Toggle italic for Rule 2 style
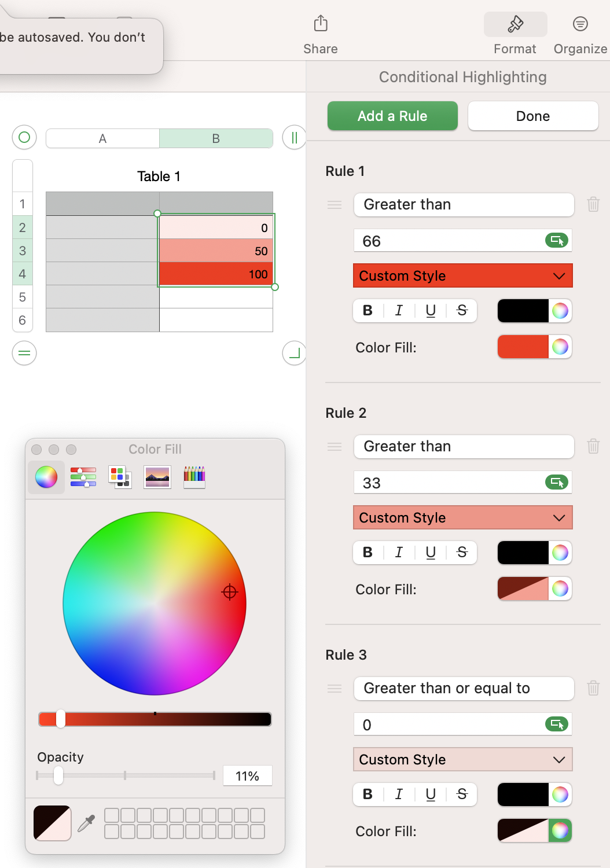 [399, 553]
